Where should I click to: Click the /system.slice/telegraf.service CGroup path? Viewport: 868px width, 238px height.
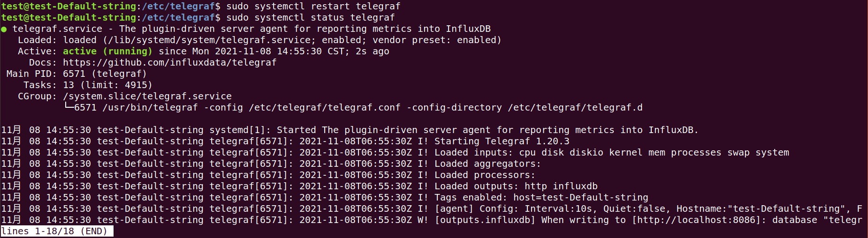(147, 96)
